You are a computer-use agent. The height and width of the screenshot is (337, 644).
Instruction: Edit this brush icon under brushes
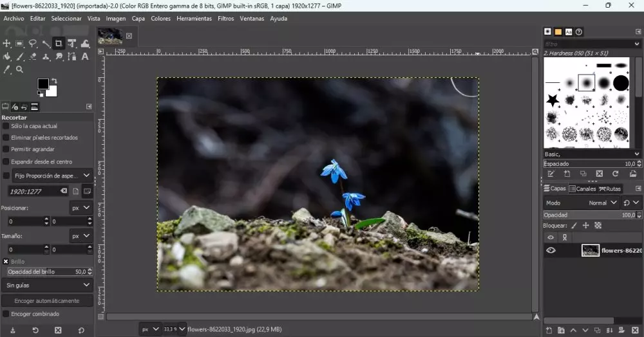click(x=551, y=174)
